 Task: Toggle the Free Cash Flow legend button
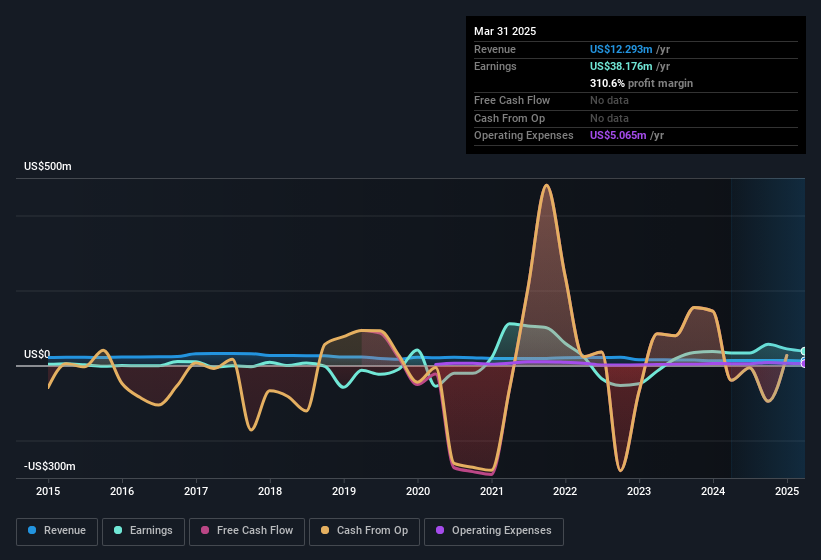point(247,531)
